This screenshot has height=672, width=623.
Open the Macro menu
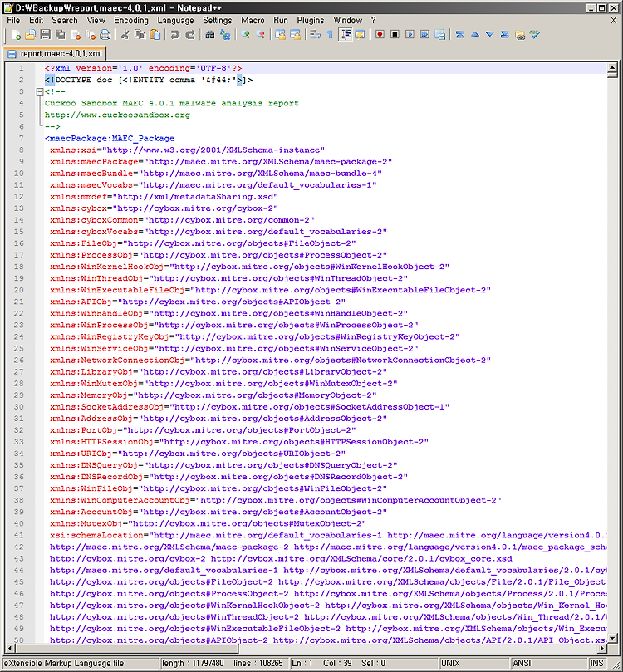point(253,21)
